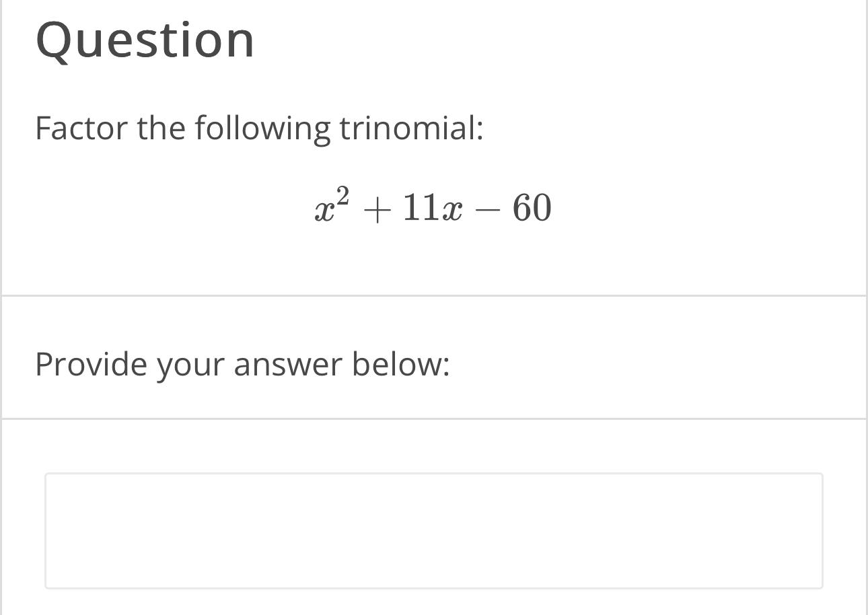Click the 11x term in the trinomial
Screen dimensions: 868x615
coord(432,209)
